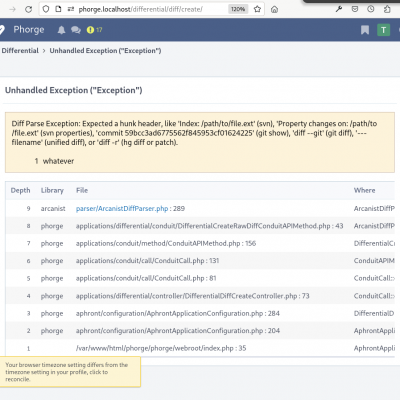Open the setup issues warning icon
Image resolution: width=400 pixels, height=400 pixels.
tap(94, 30)
